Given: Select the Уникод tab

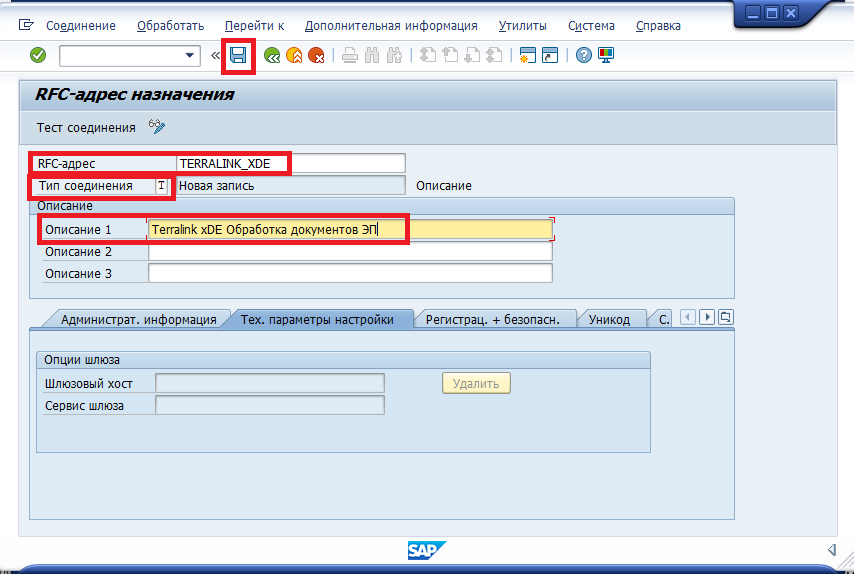Looking at the screenshot, I should (610, 320).
